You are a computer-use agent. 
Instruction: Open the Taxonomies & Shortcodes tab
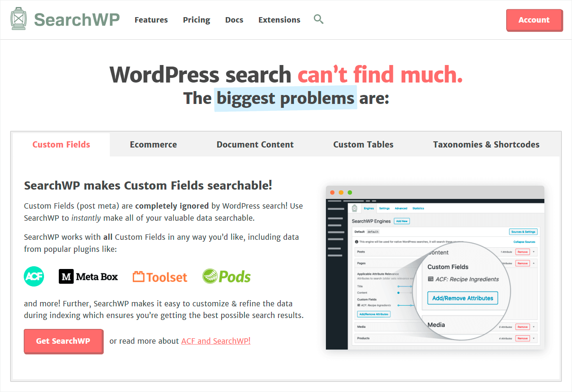point(486,144)
